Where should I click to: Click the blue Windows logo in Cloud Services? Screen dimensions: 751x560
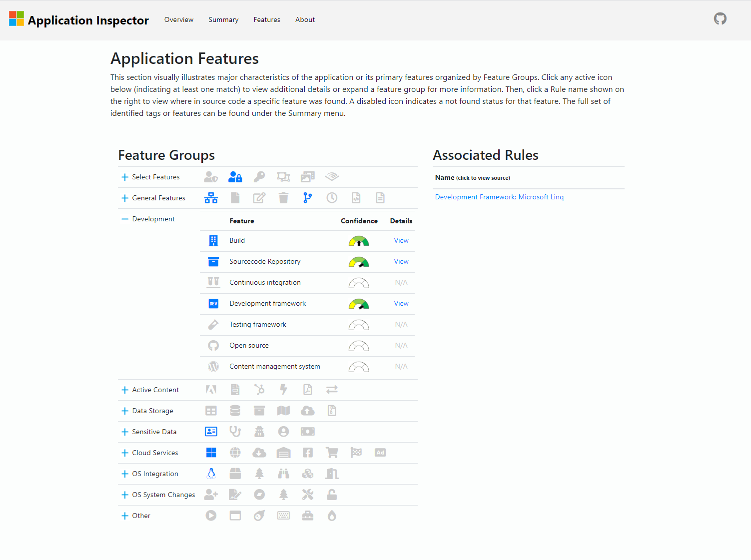click(x=211, y=453)
